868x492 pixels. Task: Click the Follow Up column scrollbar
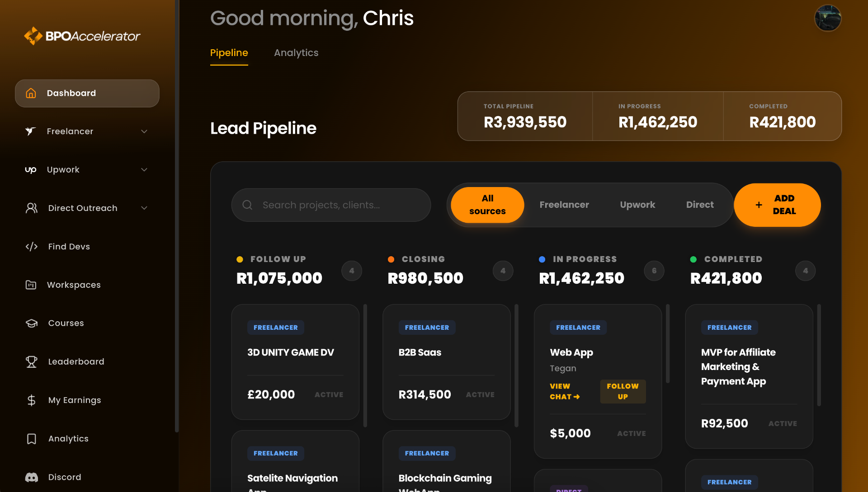tap(365, 365)
